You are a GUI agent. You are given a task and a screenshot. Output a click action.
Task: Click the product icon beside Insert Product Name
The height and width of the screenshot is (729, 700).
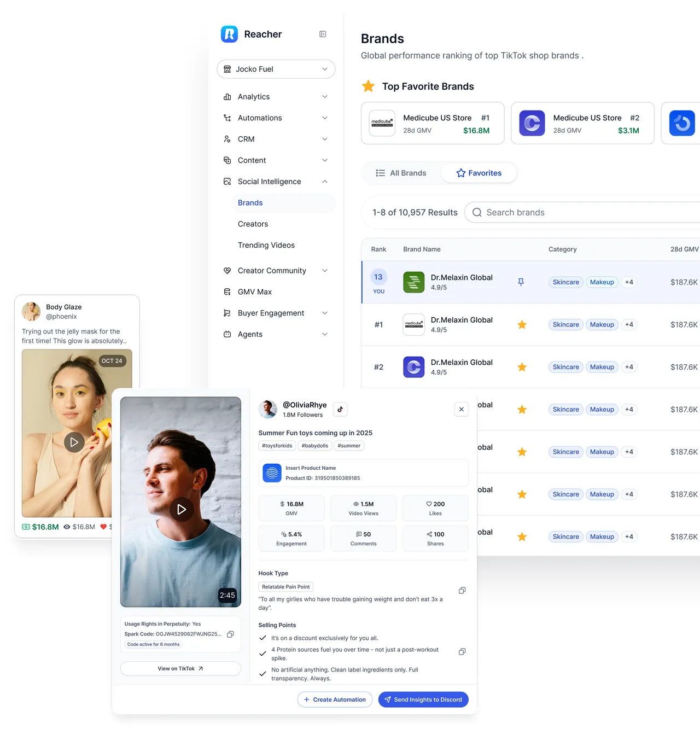point(272,473)
